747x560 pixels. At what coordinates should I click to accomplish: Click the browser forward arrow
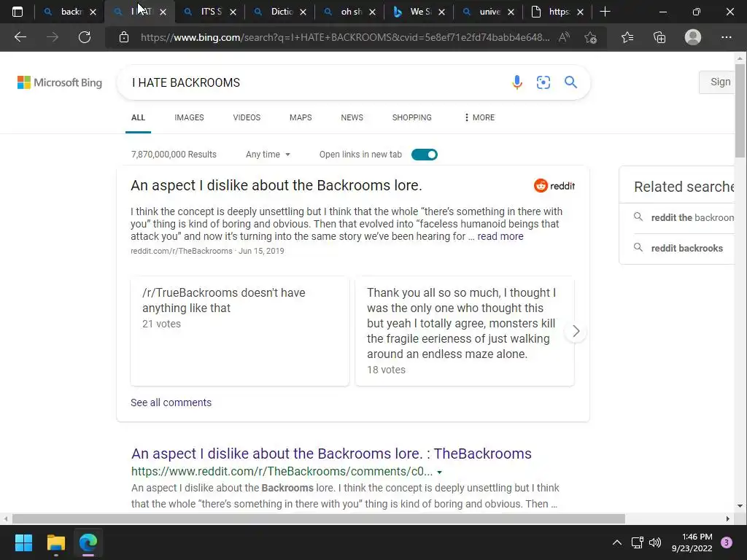(x=53, y=37)
